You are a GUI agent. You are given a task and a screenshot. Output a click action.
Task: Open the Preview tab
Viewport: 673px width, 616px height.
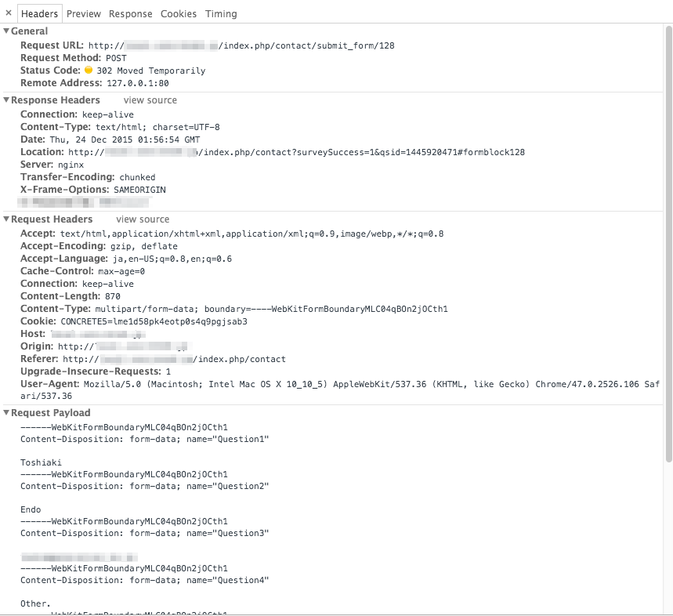coord(84,14)
